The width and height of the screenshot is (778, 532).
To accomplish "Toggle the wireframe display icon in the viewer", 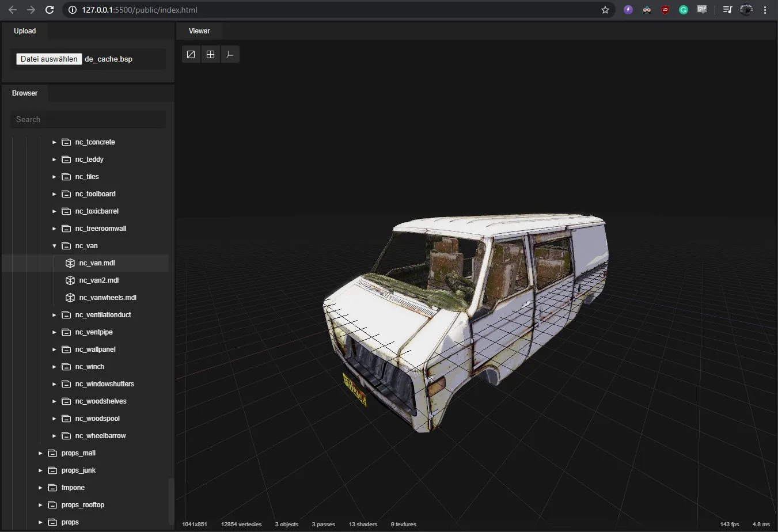I will point(191,54).
